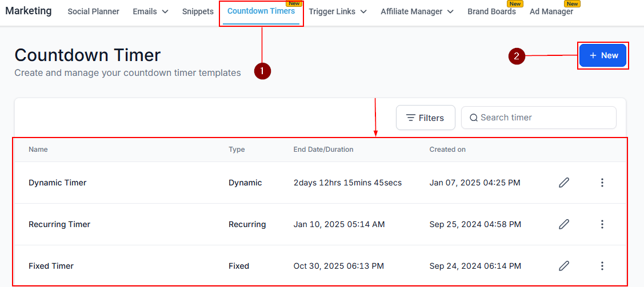This screenshot has width=644, height=287.
Task: Select the Countdown Timers tab
Action: 261,11
